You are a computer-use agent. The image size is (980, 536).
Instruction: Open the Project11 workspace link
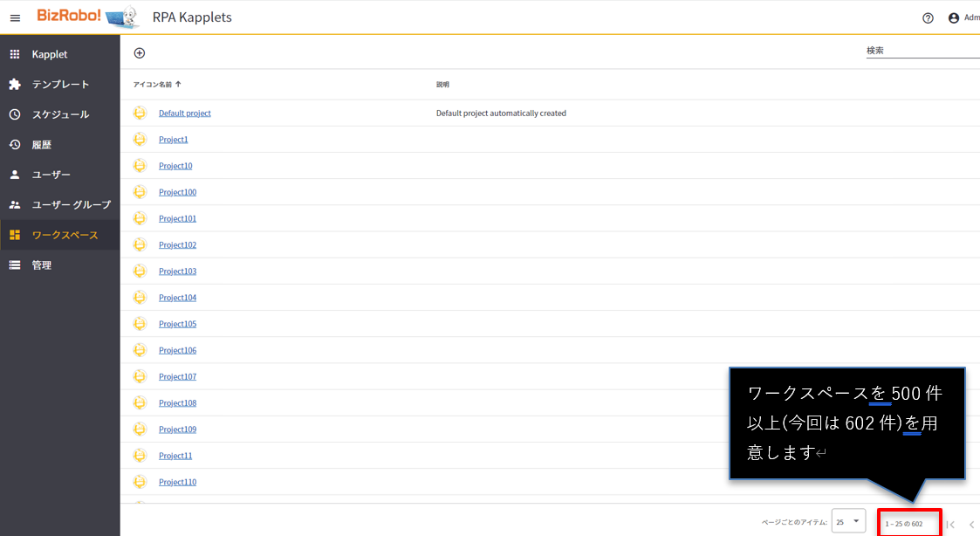pyautogui.click(x=175, y=456)
